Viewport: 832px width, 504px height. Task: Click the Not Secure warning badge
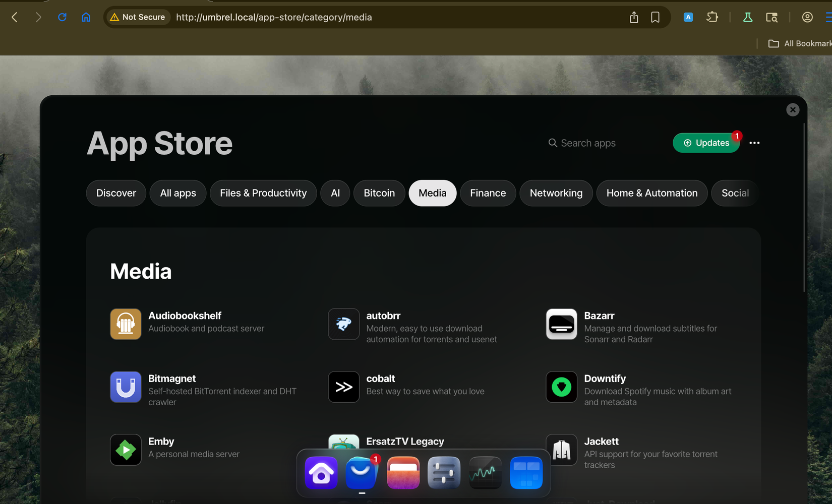tap(138, 17)
